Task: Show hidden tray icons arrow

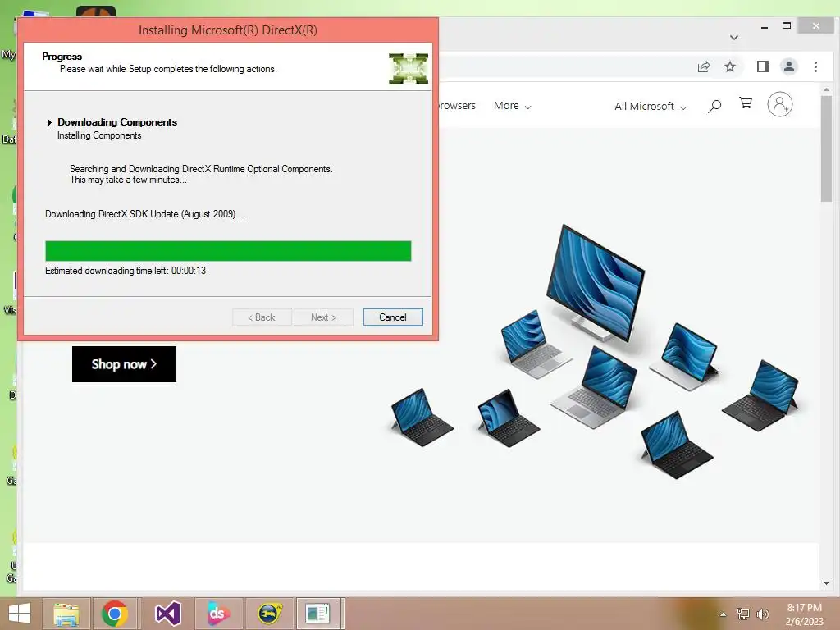Action: [723, 614]
